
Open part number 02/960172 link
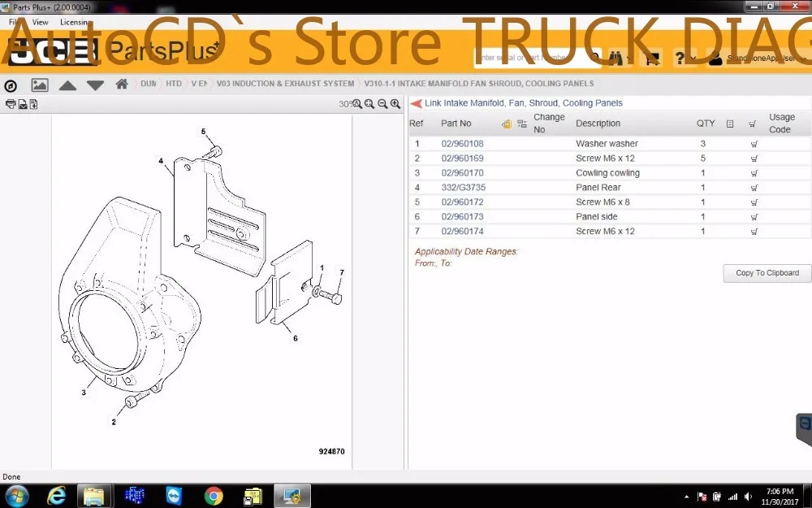pyautogui.click(x=463, y=202)
